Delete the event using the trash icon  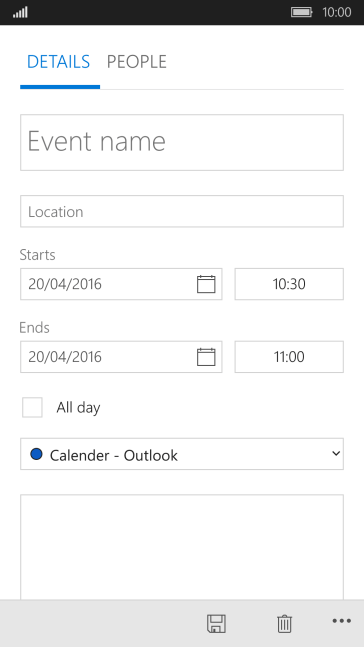(284, 623)
